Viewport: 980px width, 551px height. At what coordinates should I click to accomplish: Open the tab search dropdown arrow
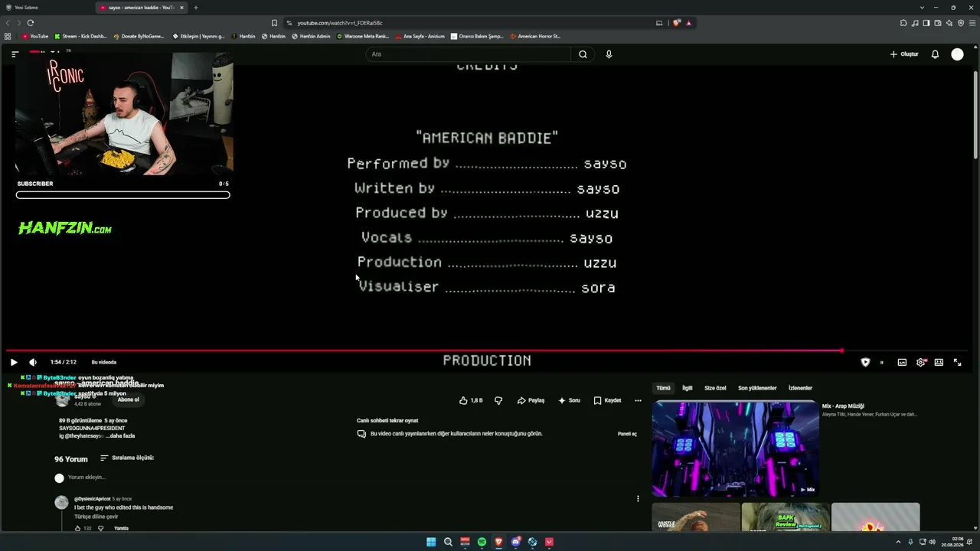[923, 8]
